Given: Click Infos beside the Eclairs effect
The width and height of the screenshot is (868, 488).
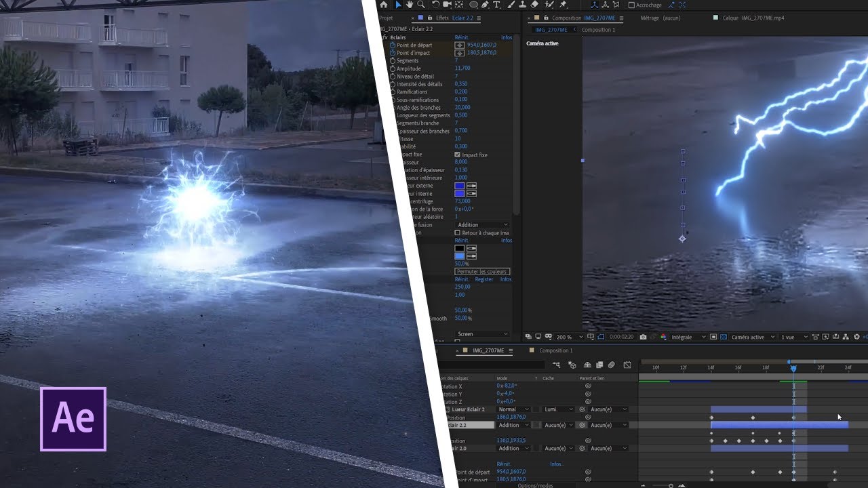Looking at the screenshot, I should 507,37.
